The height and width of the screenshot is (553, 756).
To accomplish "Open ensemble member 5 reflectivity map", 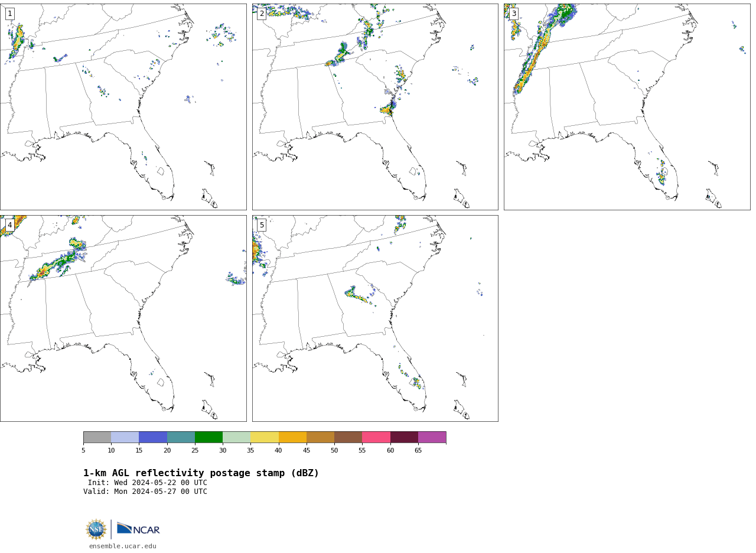I will [375, 318].
